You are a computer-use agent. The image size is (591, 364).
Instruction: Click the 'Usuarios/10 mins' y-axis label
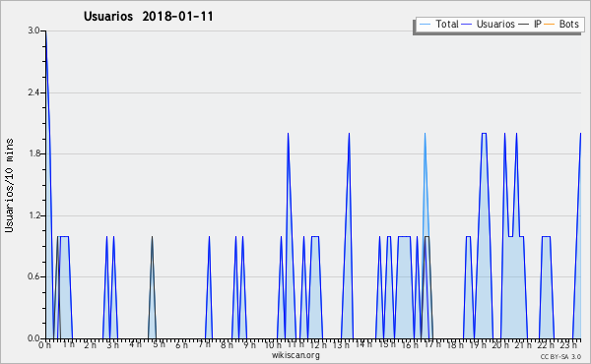coord(9,186)
